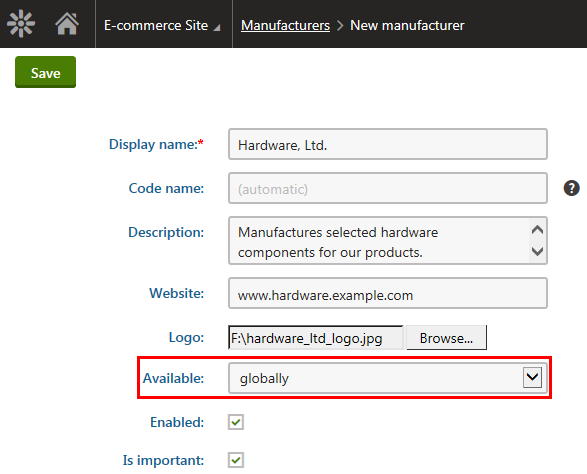Go to the home dashboard icon
The width and height of the screenshot is (587, 474).
click(x=67, y=24)
